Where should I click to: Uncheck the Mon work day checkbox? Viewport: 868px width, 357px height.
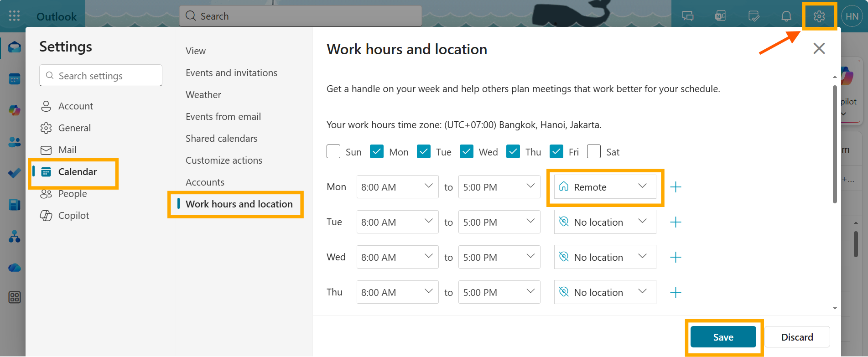click(377, 151)
